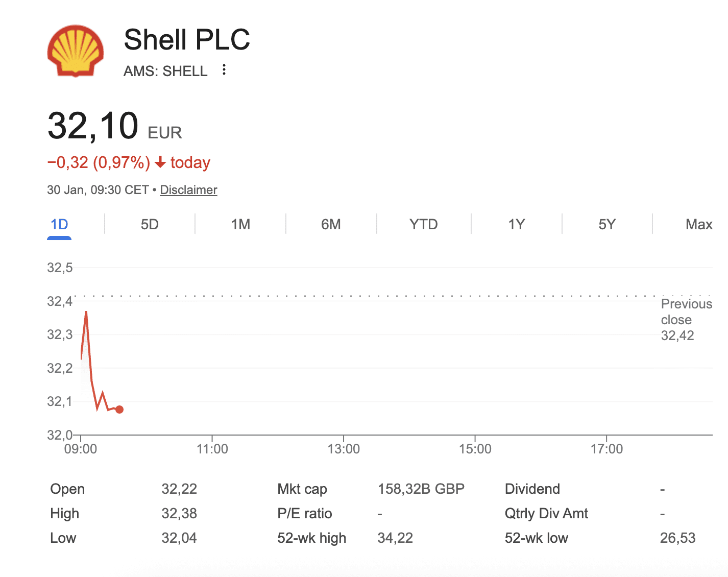728x577 pixels.
Task: Switch to the 5D chart tab
Action: pyautogui.click(x=150, y=225)
